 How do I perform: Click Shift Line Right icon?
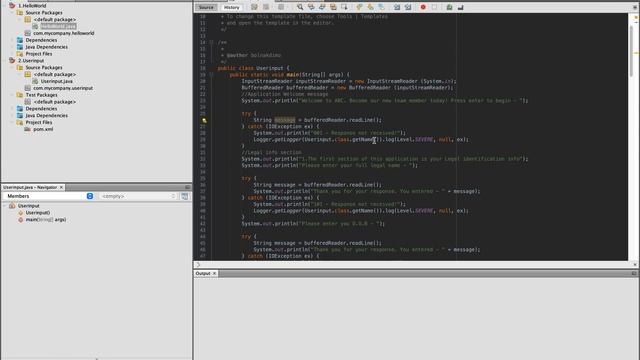pos(408,7)
